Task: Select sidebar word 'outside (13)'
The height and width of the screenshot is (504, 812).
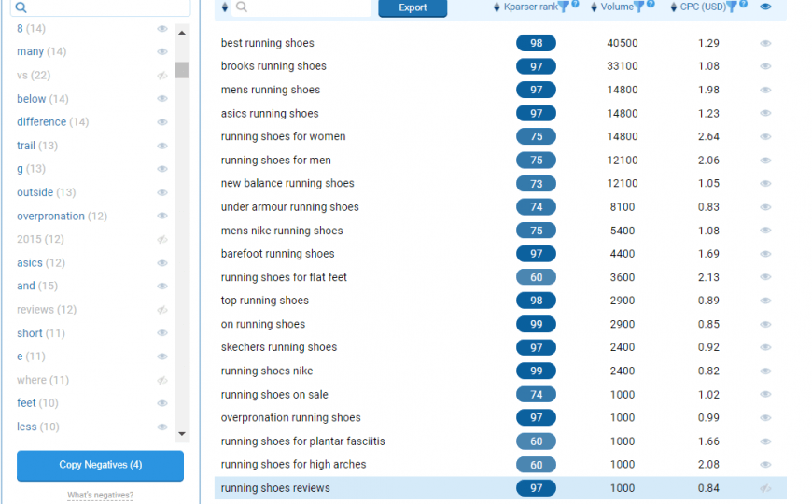Action: tap(46, 192)
